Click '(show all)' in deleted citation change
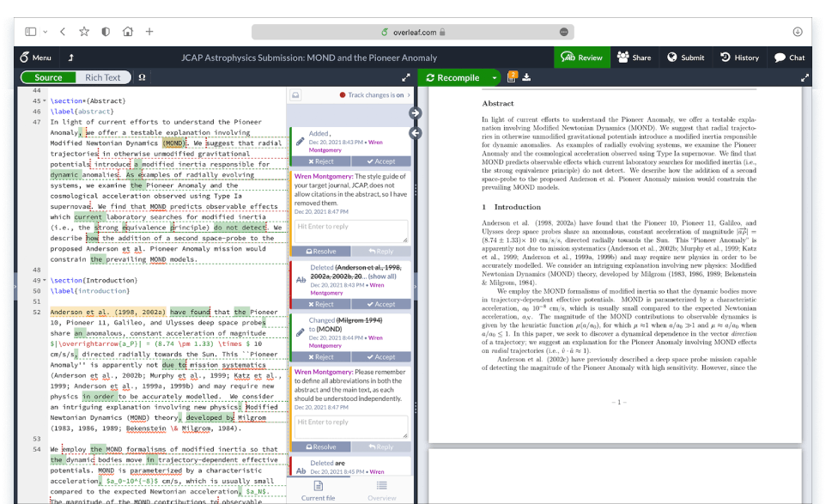 coord(382,276)
